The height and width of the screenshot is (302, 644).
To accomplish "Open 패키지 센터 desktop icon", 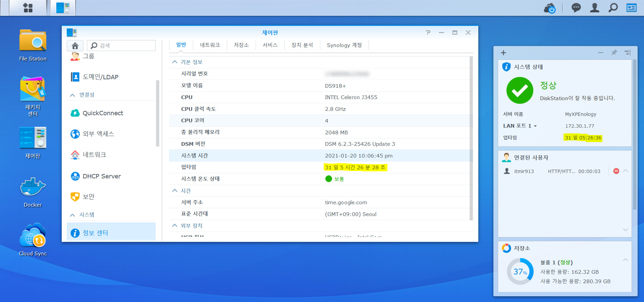I will [x=33, y=97].
